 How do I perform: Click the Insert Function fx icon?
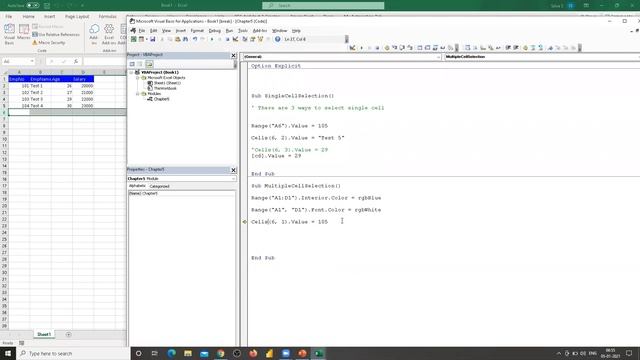coord(76,61)
